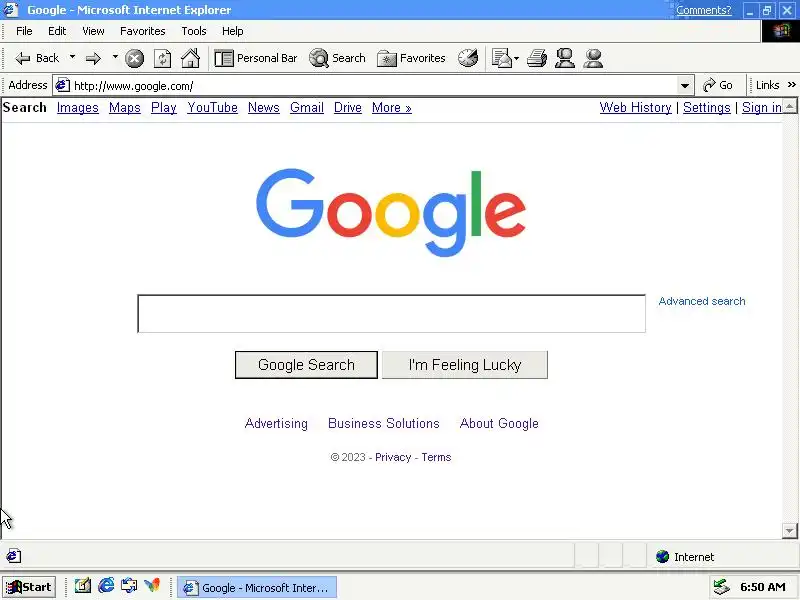Click the Comments? link in title bar
The image size is (800, 600).
704,10
